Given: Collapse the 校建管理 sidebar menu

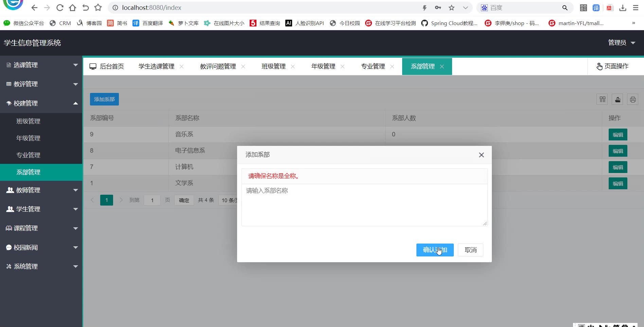Looking at the screenshot, I should point(41,103).
